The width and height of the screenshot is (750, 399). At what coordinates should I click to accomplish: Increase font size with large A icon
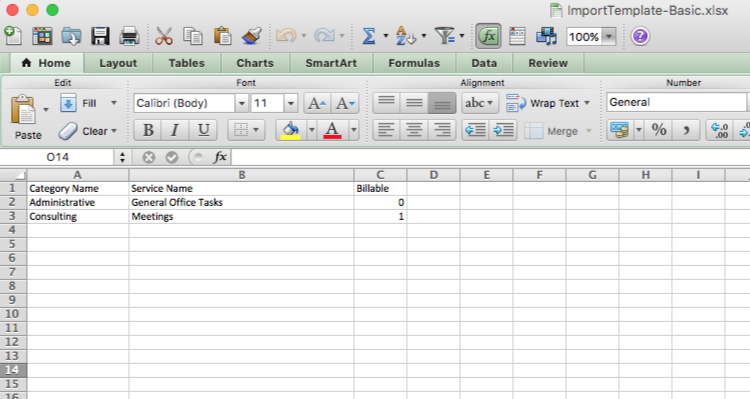pos(317,103)
